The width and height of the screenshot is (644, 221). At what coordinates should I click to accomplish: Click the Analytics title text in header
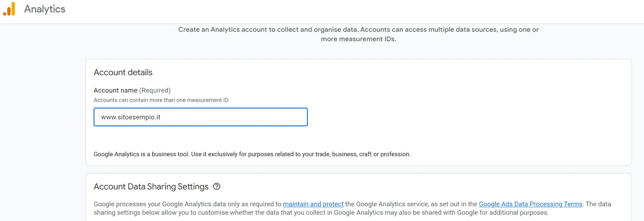(x=45, y=9)
